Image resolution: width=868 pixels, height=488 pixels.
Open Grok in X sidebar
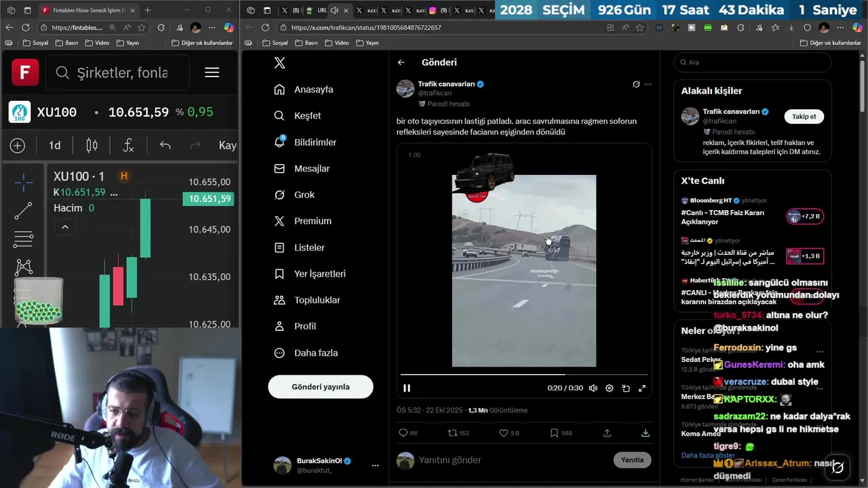[x=295, y=195]
